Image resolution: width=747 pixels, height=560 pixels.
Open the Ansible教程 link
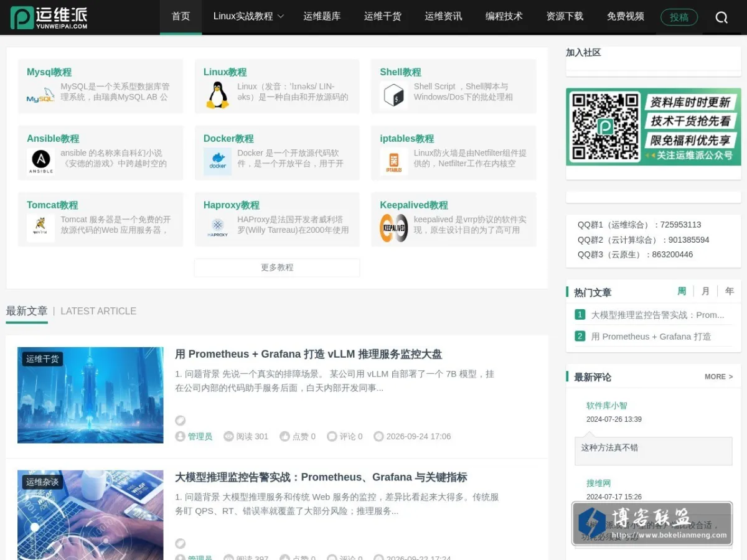click(53, 139)
